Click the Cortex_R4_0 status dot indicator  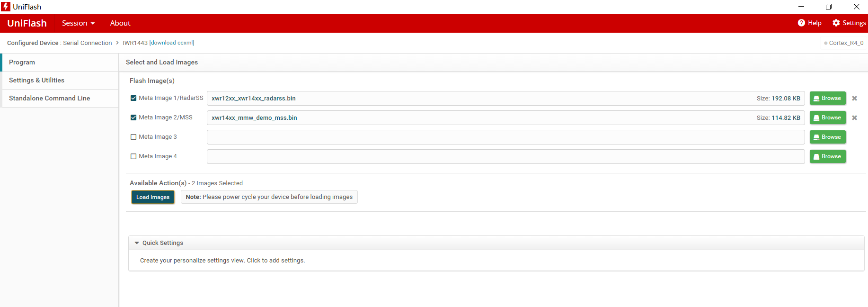(x=826, y=43)
